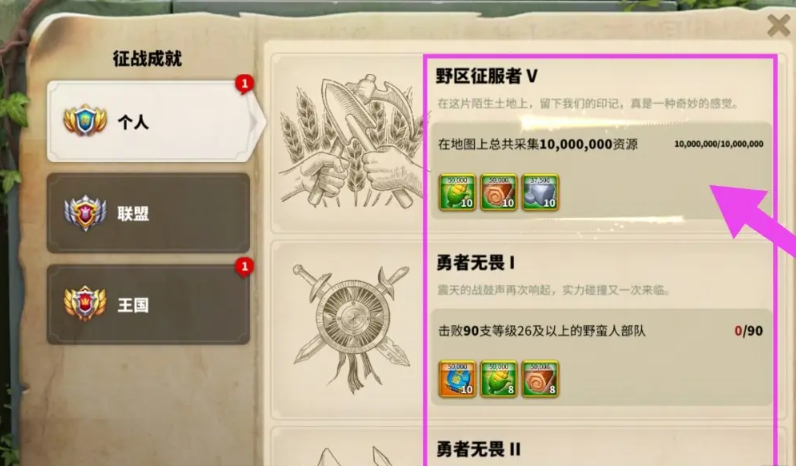Tap the food reward icon under 勇者无畏 I
The width and height of the screenshot is (796, 466).
click(499, 379)
